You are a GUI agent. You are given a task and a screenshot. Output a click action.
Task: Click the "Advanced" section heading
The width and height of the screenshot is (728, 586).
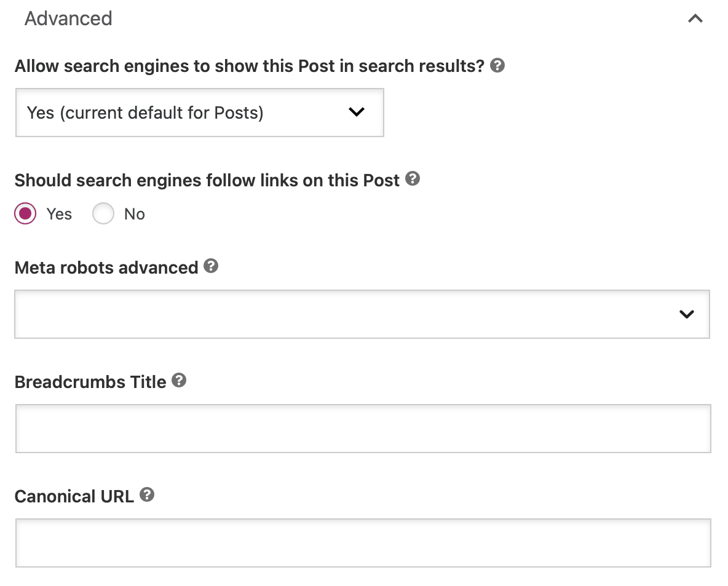point(68,18)
